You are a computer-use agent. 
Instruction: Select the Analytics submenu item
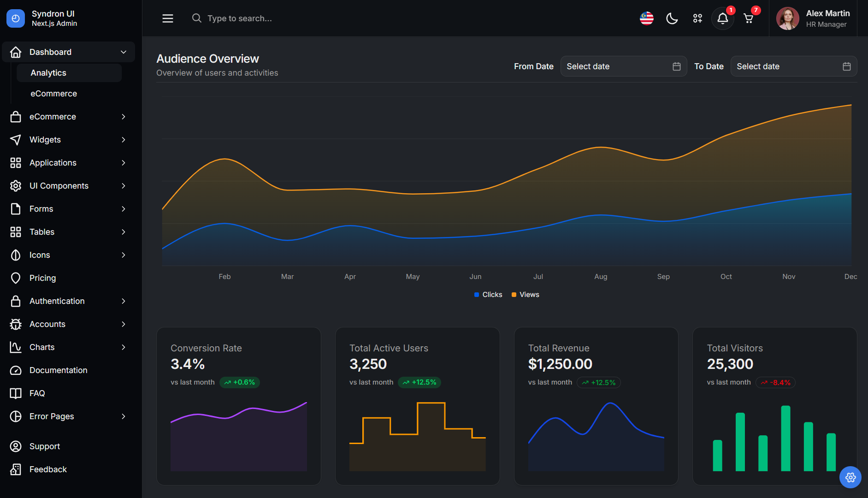[69, 73]
